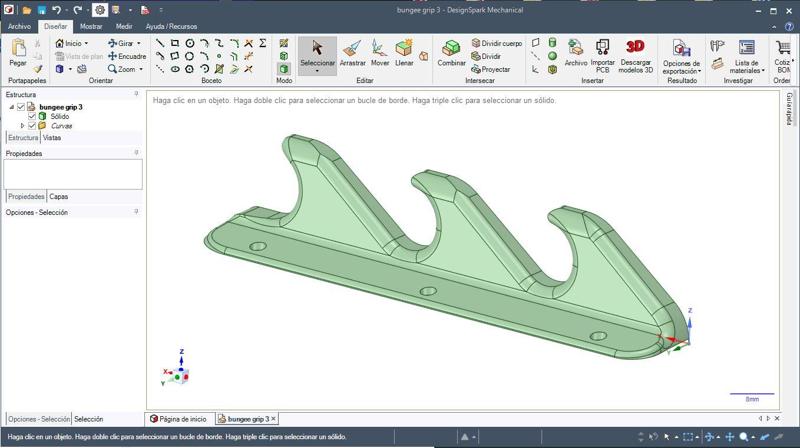
Task: Select the Arrastrar (Pull) tool
Action: pos(352,51)
